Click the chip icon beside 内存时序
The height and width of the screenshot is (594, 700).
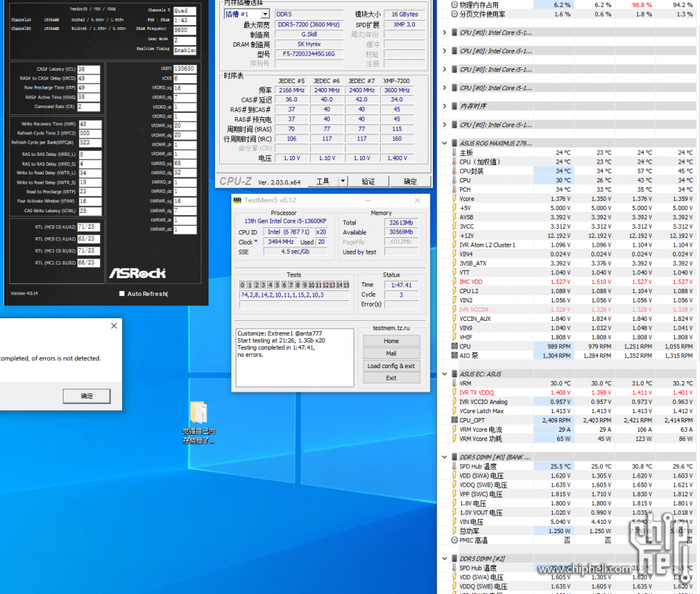click(454, 107)
